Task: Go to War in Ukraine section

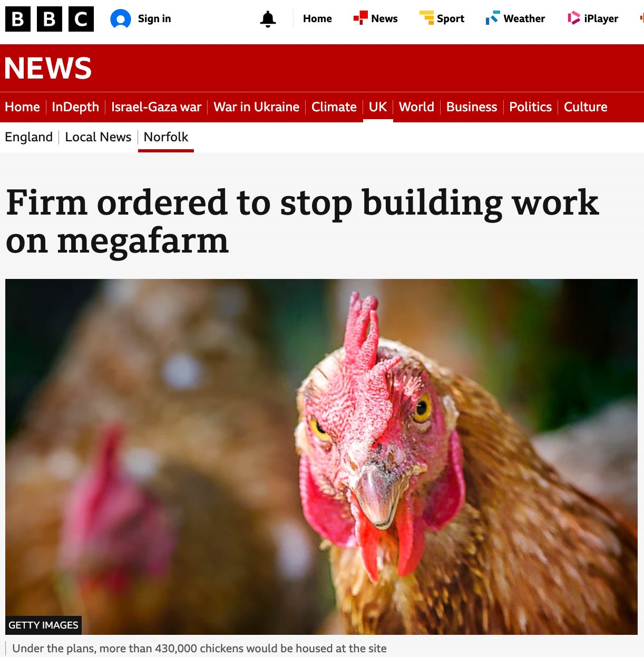Action: click(x=256, y=107)
